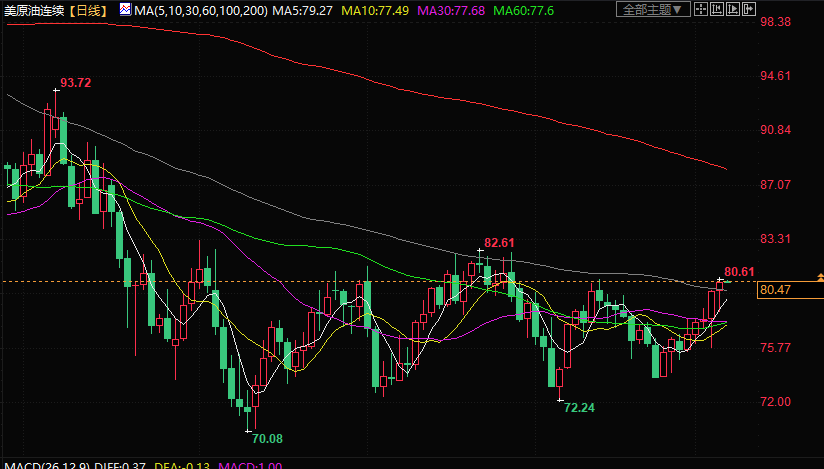This screenshot has height=469, width=824.
Task: Click the 80.61 latest high label
Action: (x=739, y=271)
